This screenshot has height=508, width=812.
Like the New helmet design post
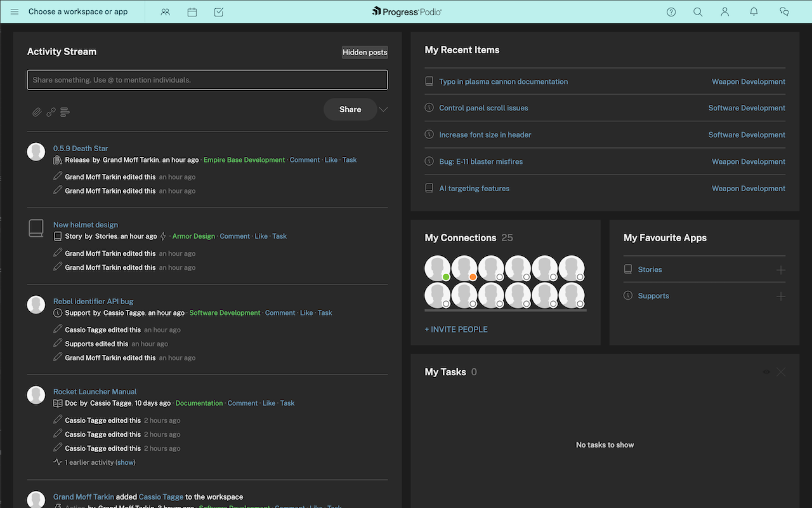pyautogui.click(x=261, y=236)
